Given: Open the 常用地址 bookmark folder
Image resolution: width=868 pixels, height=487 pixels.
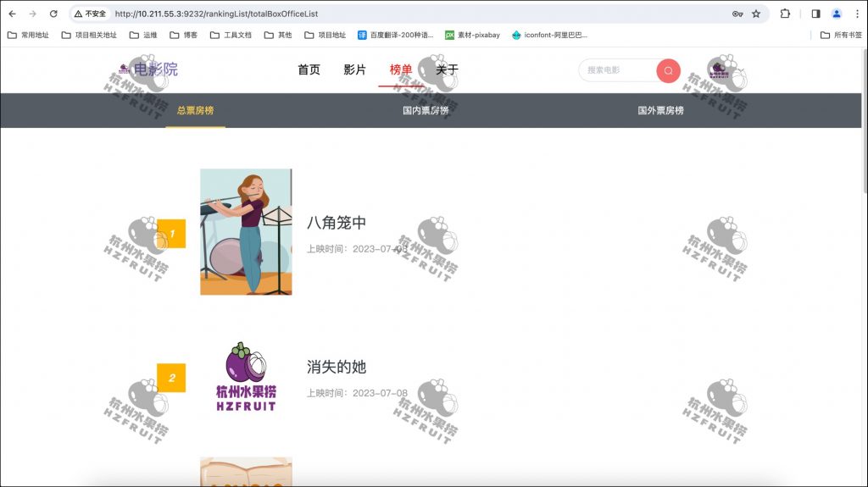Looking at the screenshot, I should (28, 35).
